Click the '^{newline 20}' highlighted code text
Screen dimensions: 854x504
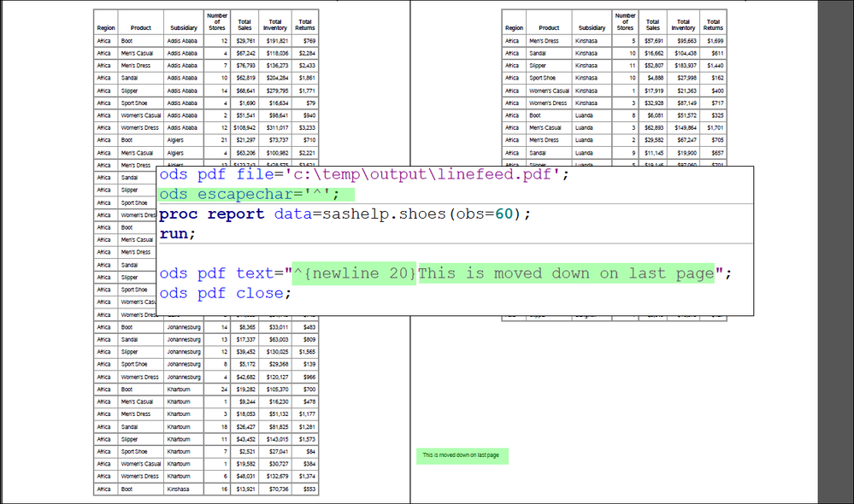pyautogui.click(x=354, y=273)
